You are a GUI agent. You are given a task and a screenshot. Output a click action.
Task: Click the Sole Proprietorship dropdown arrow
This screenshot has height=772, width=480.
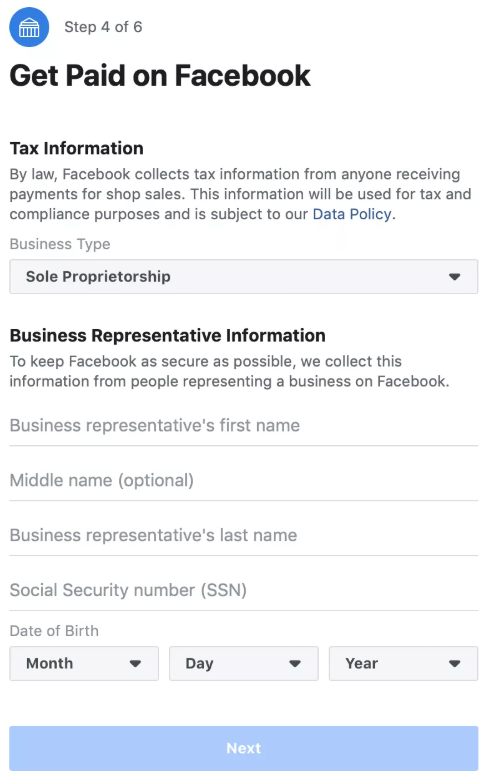pos(454,277)
